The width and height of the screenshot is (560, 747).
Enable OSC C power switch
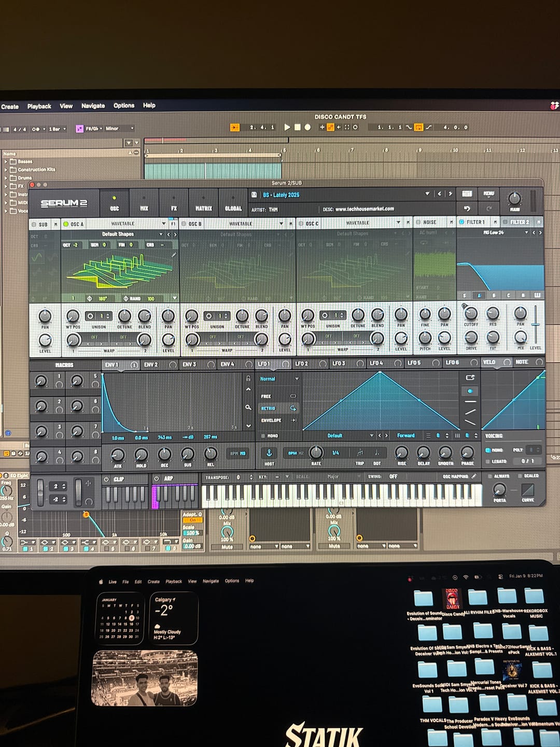[301, 224]
